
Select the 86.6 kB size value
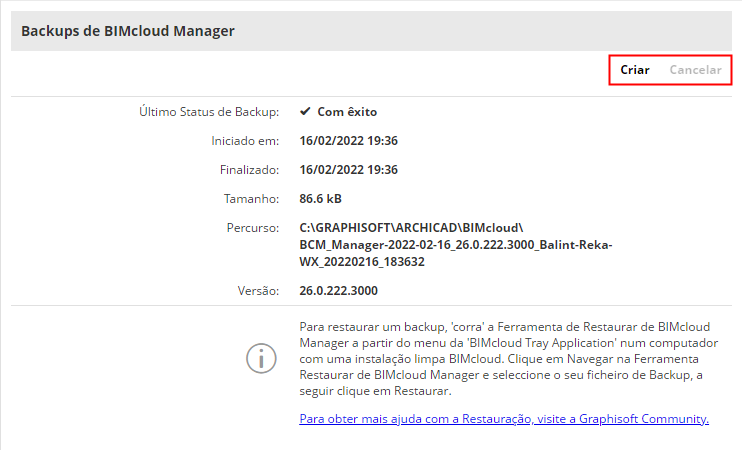(321, 199)
